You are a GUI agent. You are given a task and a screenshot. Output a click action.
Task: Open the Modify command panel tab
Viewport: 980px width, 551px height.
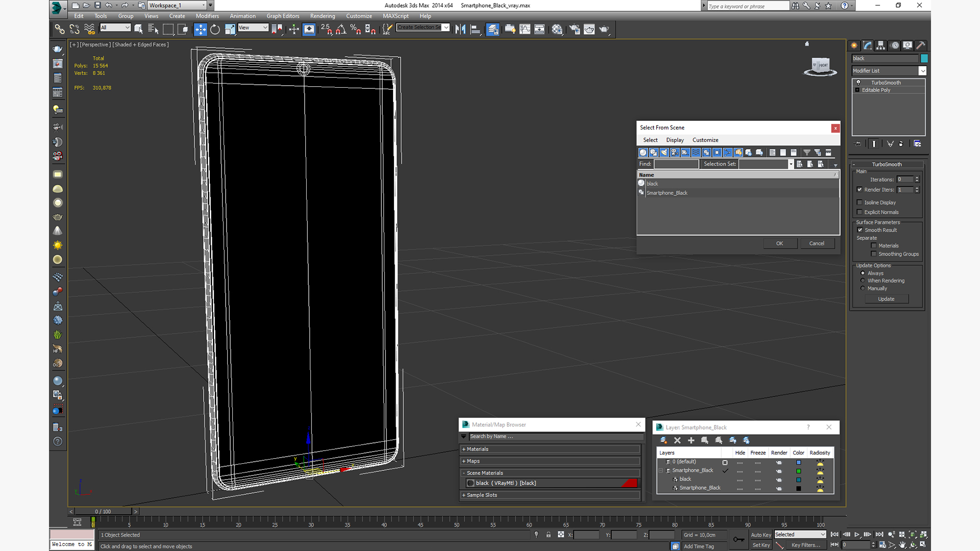867,45
